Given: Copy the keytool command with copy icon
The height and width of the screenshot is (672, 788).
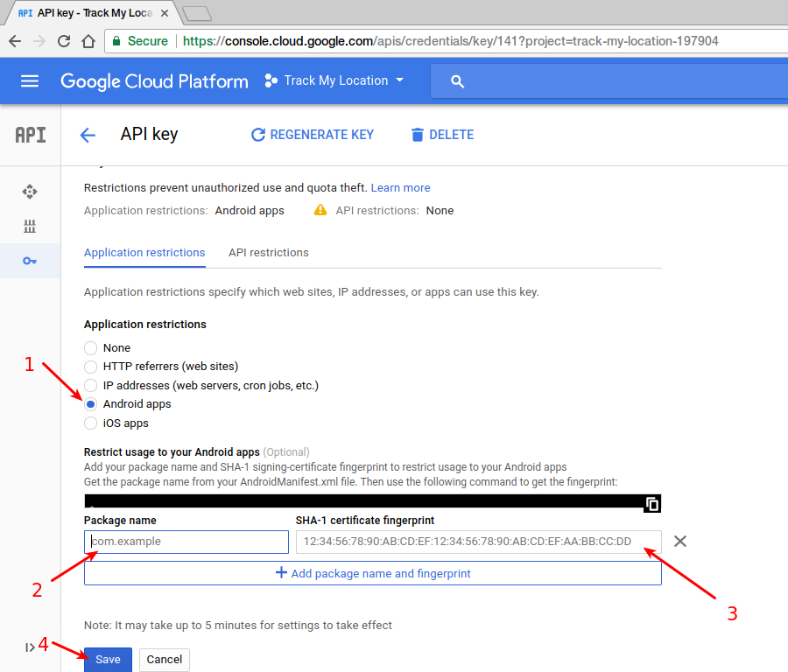Looking at the screenshot, I should pos(652,504).
